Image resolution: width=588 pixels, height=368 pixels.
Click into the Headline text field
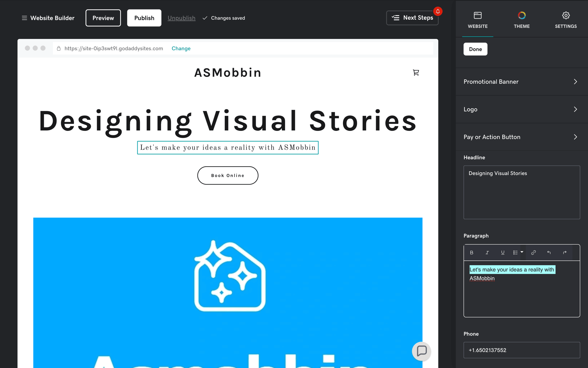coord(522,192)
